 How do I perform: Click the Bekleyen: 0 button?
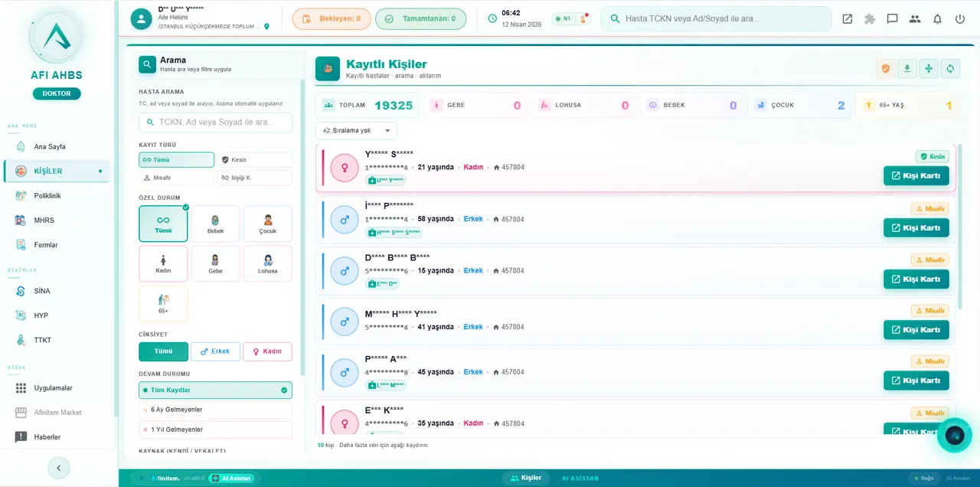click(332, 19)
